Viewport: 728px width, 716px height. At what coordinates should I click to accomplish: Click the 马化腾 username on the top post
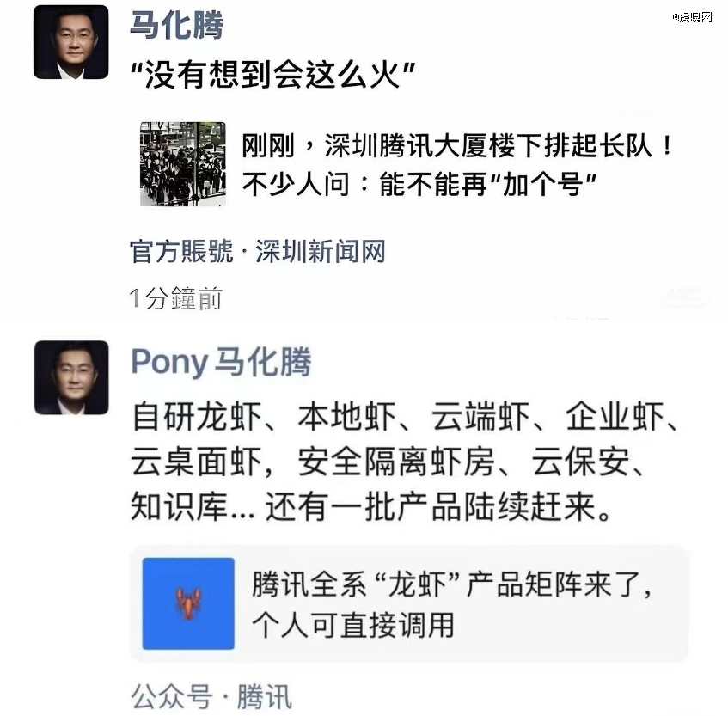[176, 26]
